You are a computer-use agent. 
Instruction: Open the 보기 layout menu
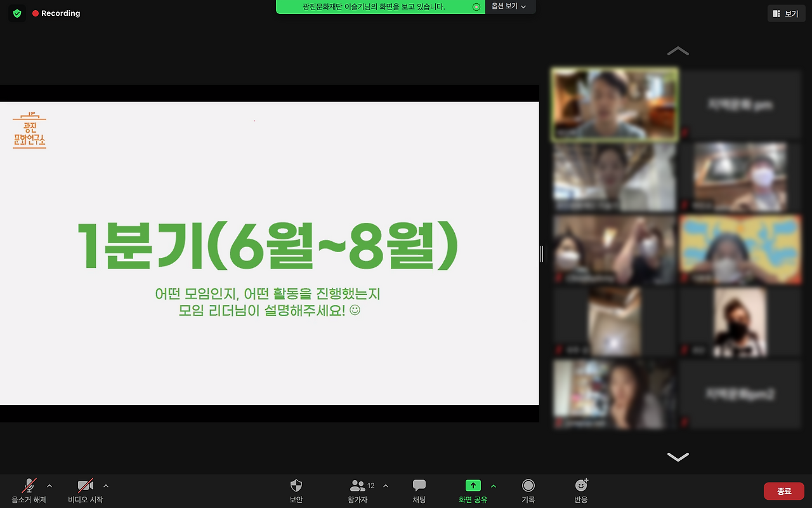(x=786, y=13)
